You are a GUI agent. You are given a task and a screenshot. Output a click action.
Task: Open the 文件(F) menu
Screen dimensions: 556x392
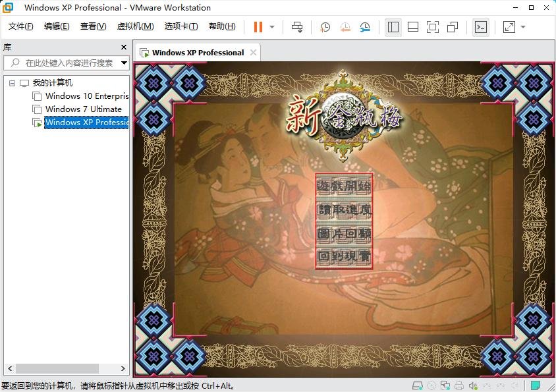pyautogui.click(x=21, y=26)
